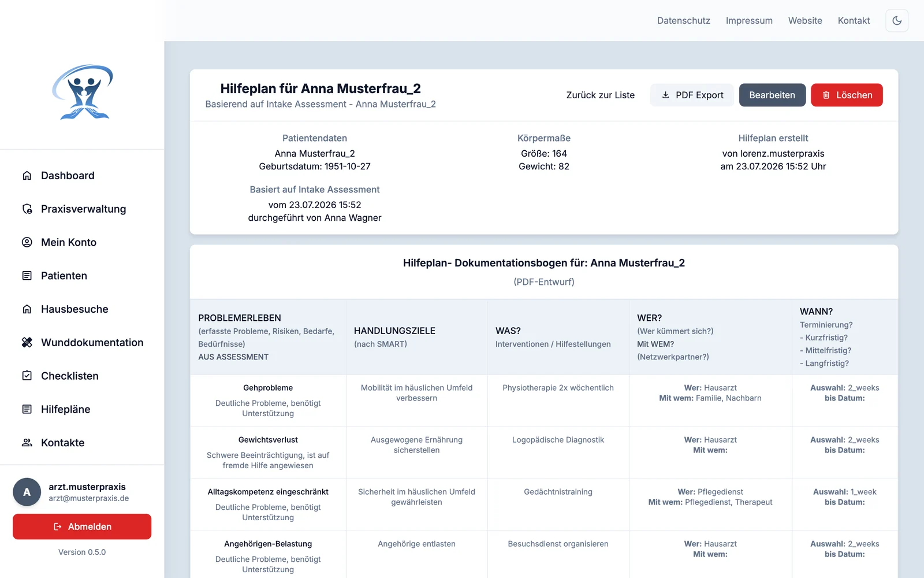Screen dimensions: 924x578
Task: Open Praxisverwaltung menu item
Action: (82, 209)
